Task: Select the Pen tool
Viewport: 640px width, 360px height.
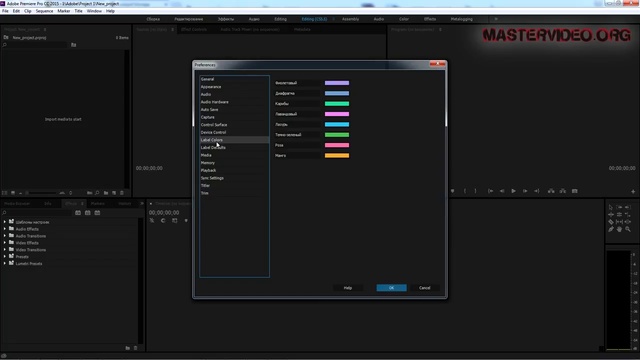Action: tap(611, 229)
